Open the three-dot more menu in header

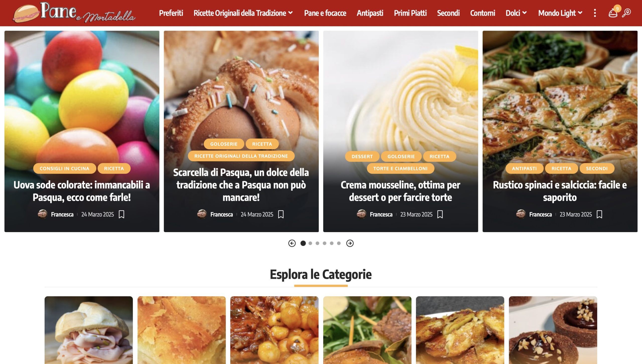[x=595, y=13]
